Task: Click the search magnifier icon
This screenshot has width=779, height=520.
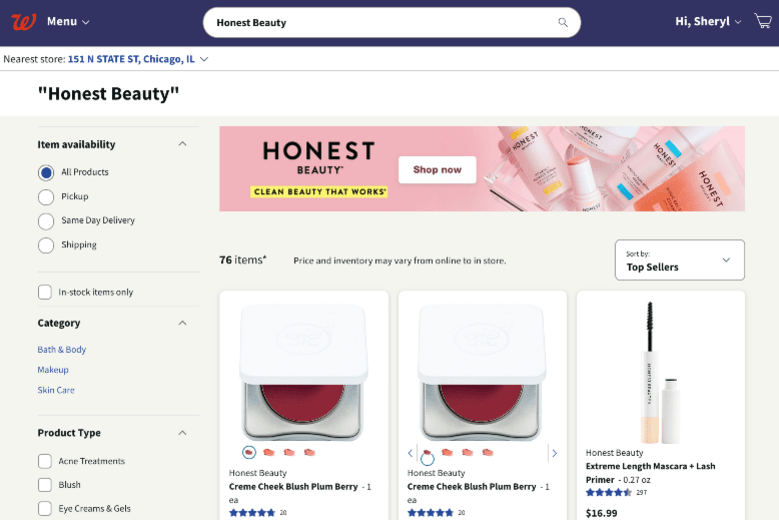Action: 562,22
